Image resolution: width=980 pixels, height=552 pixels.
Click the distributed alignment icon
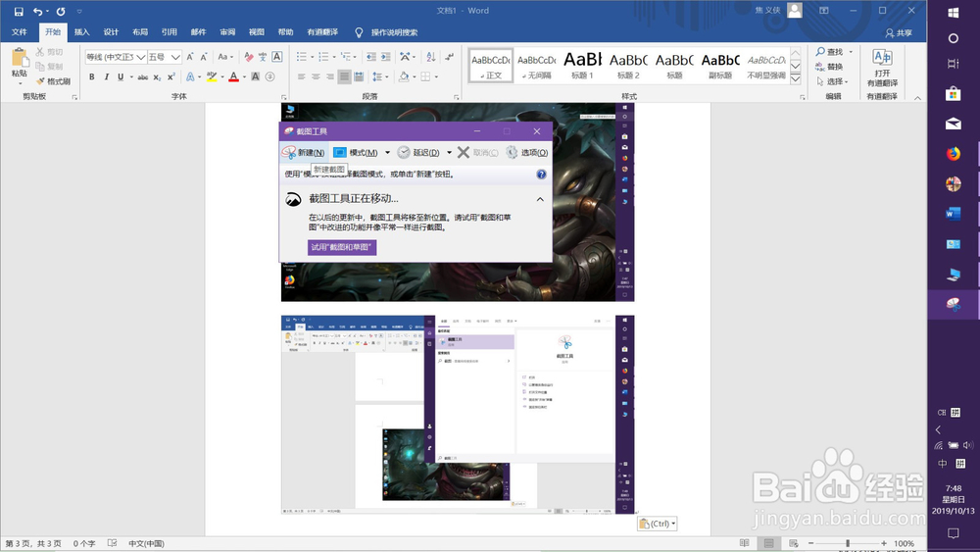point(359,76)
